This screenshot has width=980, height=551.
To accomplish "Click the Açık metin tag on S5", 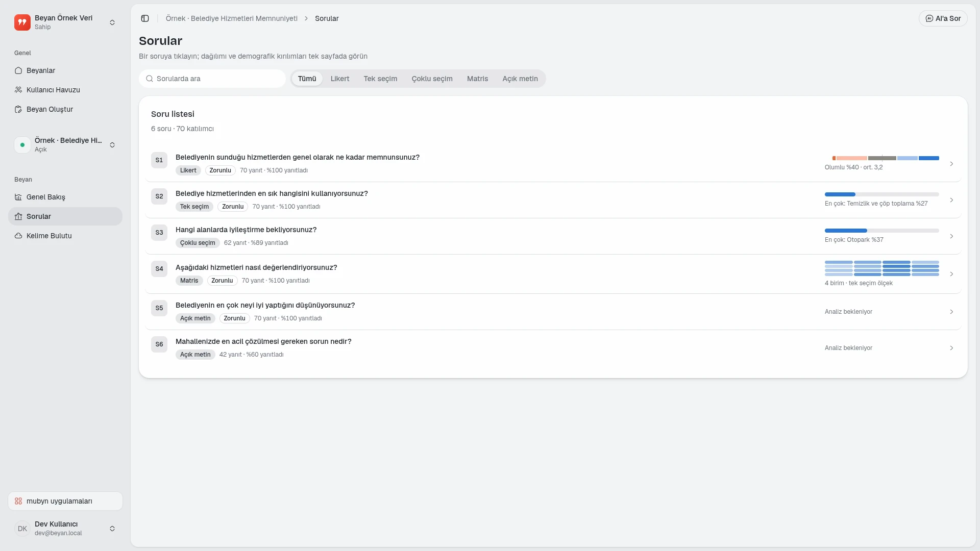I will tap(195, 318).
